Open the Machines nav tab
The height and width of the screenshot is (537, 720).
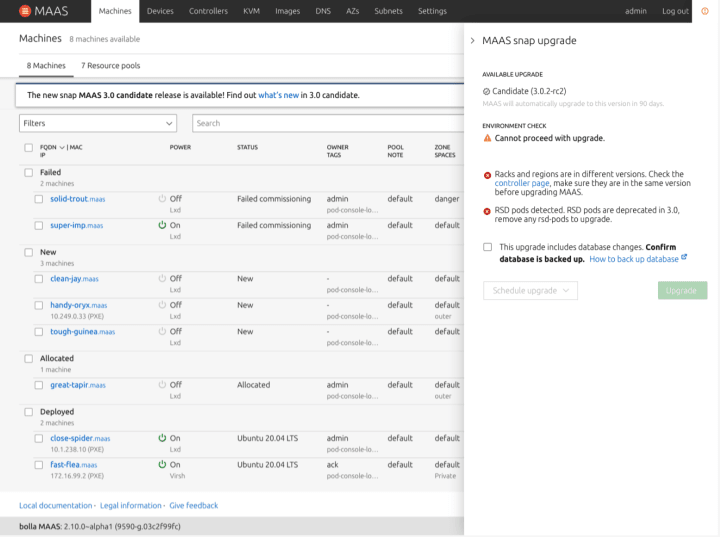pos(115,11)
